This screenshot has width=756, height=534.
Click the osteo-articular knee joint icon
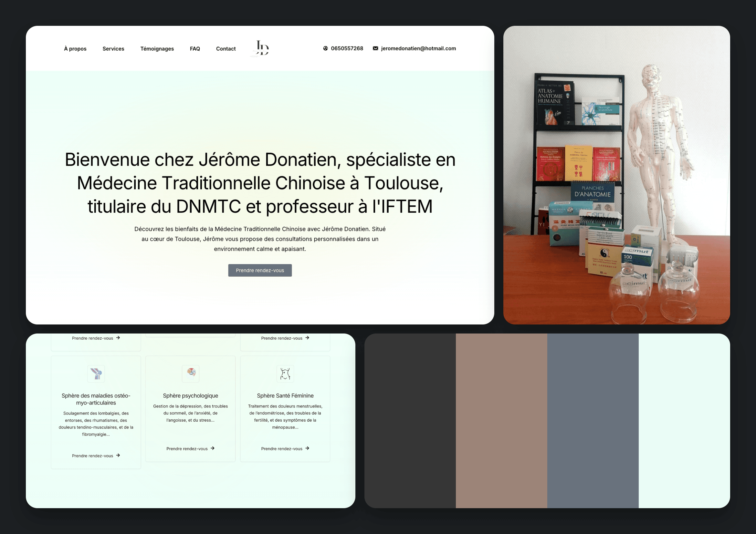click(x=96, y=374)
